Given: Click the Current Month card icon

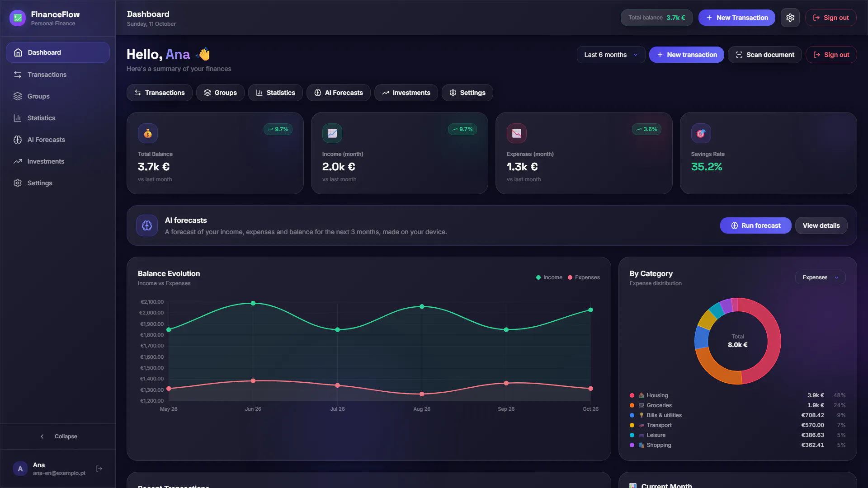Looking at the screenshot, I should (x=633, y=485).
